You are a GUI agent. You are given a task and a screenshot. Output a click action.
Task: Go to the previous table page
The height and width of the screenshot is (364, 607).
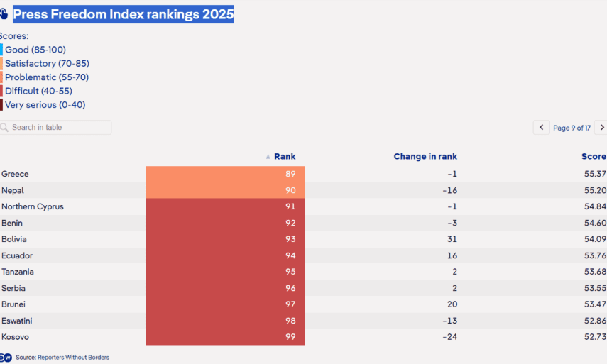(x=542, y=128)
